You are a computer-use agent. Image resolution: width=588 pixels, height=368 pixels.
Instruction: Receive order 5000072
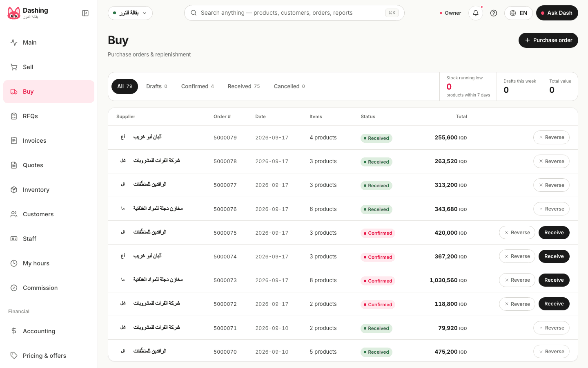(x=554, y=304)
